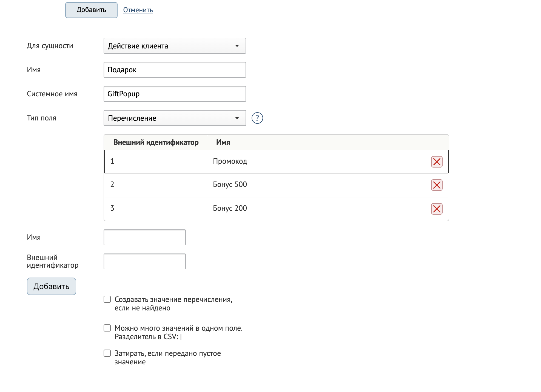This screenshot has width=541, height=392.
Task: Click the empty enumeration value Имя input
Action: 144,237
